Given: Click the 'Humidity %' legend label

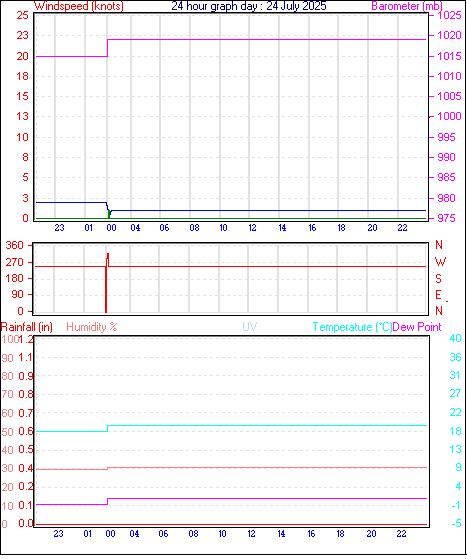Looking at the screenshot, I should click(92, 327).
